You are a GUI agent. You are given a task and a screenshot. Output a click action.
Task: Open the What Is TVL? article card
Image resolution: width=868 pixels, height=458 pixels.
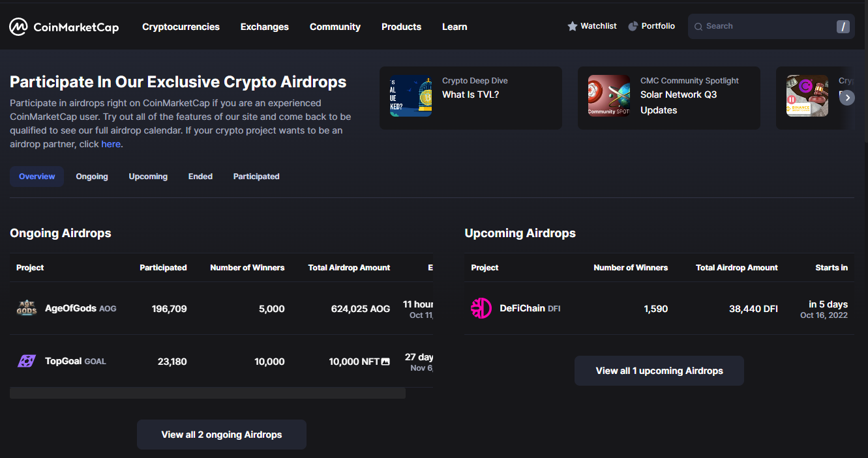coord(471,98)
